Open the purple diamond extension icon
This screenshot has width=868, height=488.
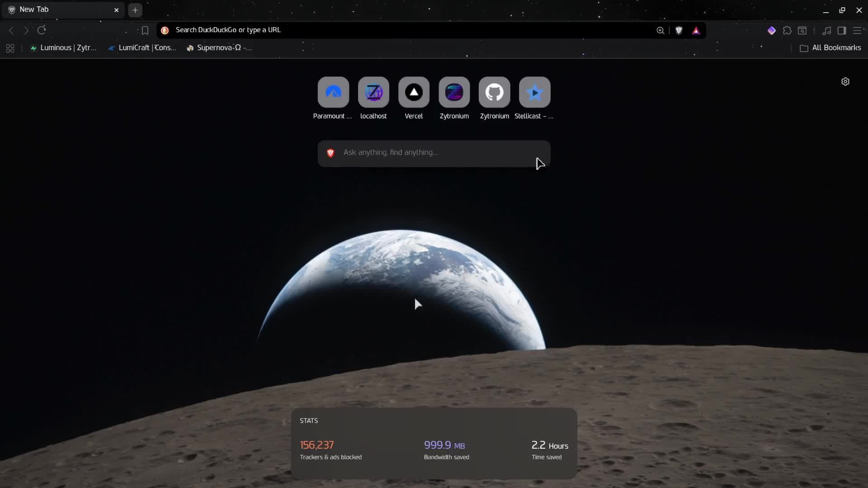[x=772, y=30]
